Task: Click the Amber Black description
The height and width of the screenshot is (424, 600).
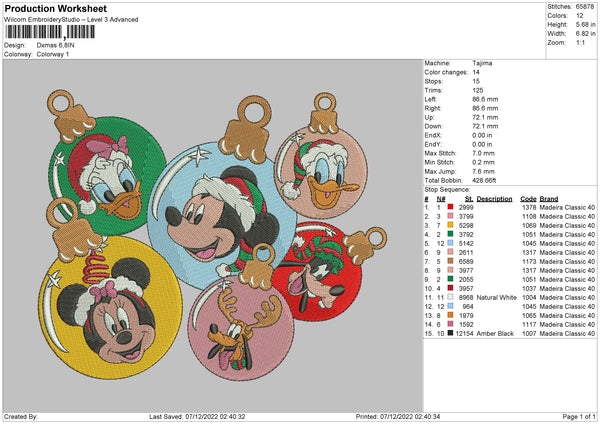Action: click(x=495, y=333)
